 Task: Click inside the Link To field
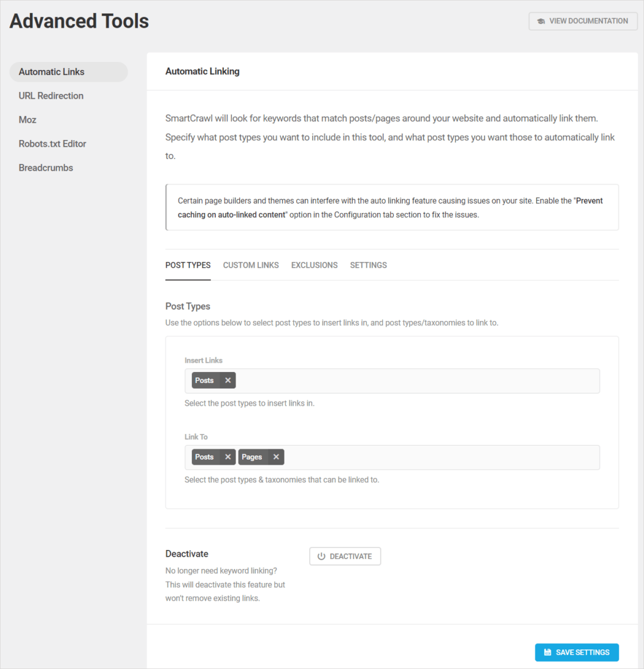tap(392, 457)
